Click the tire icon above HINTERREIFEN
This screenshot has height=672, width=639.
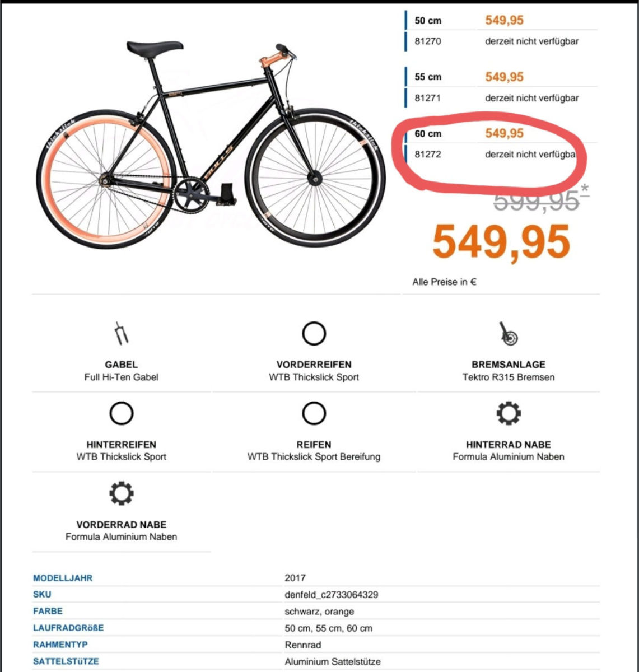tap(122, 414)
